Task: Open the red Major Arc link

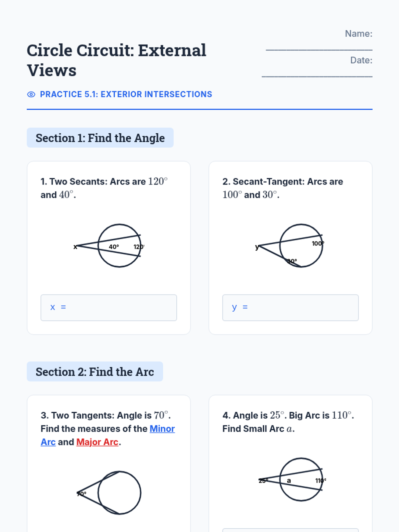Action: click(x=97, y=442)
